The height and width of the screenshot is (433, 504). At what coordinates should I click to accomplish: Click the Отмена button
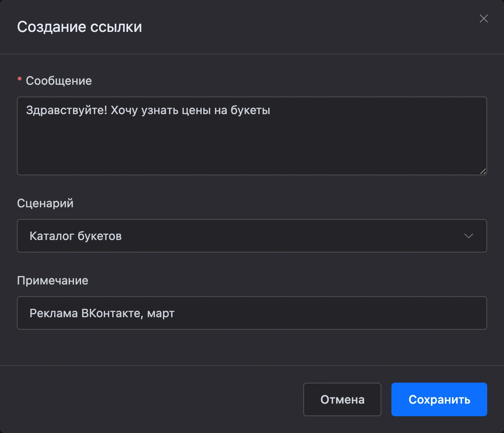pos(342,399)
